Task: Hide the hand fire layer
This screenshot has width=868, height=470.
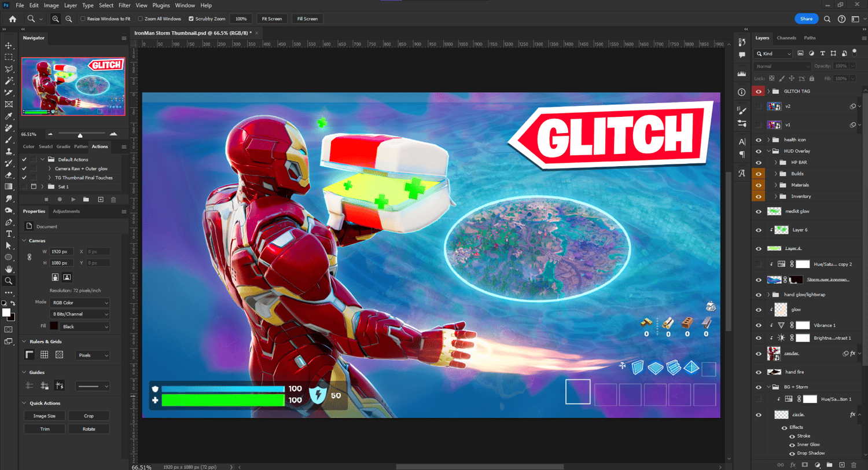Action: click(x=758, y=372)
